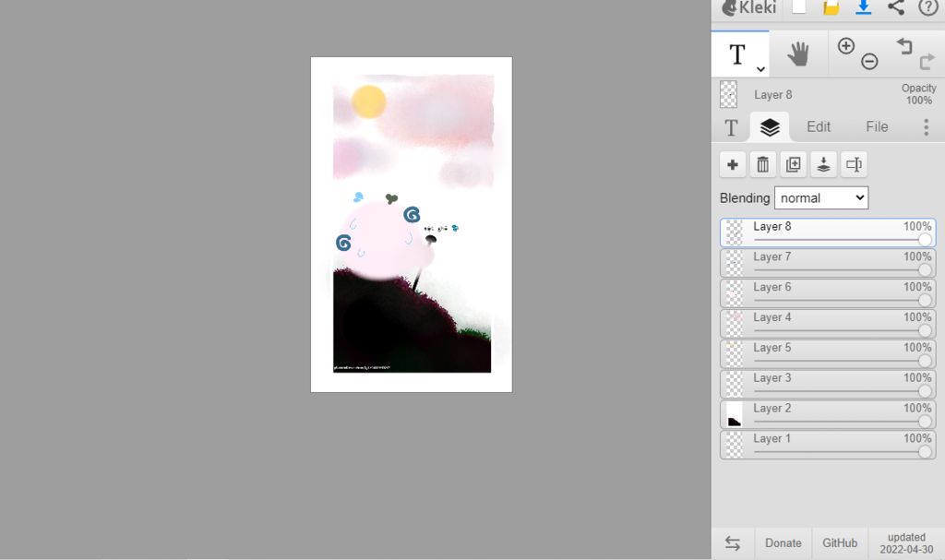Click the Layer 6 opacity slider handle
This screenshot has width=945, height=560.
pos(925,300)
